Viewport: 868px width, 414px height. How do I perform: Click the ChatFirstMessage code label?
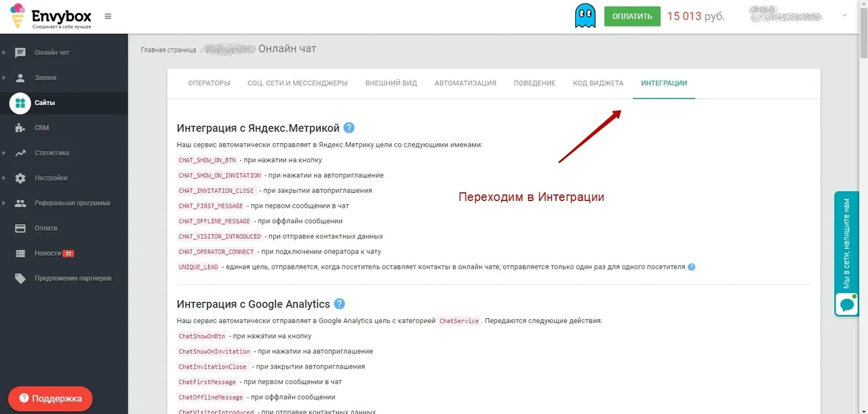pyautogui.click(x=208, y=382)
